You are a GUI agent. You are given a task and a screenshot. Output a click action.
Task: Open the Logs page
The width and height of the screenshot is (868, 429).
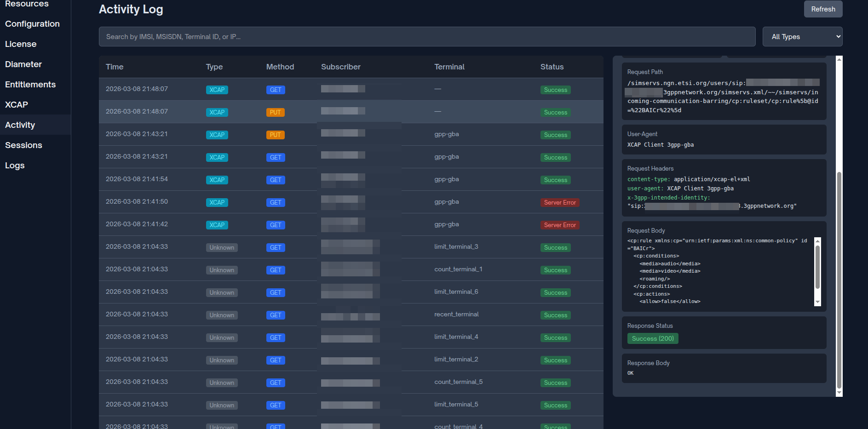[15, 166]
